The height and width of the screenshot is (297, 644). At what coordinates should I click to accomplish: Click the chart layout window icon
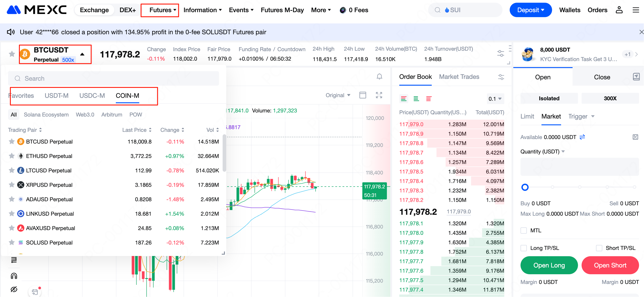tap(363, 95)
